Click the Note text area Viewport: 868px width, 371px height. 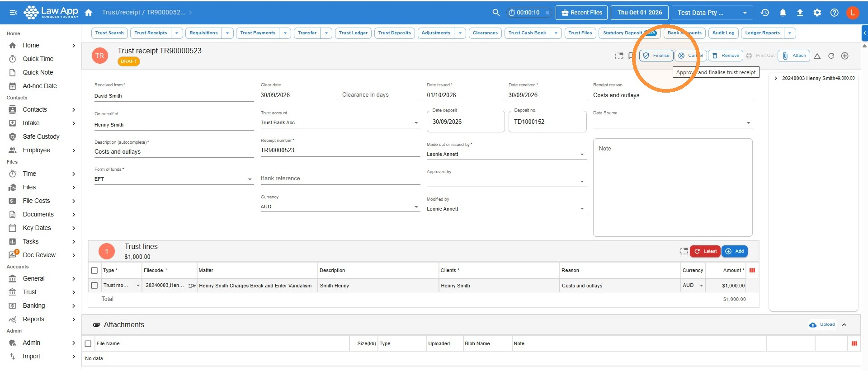pyautogui.click(x=673, y=188)
